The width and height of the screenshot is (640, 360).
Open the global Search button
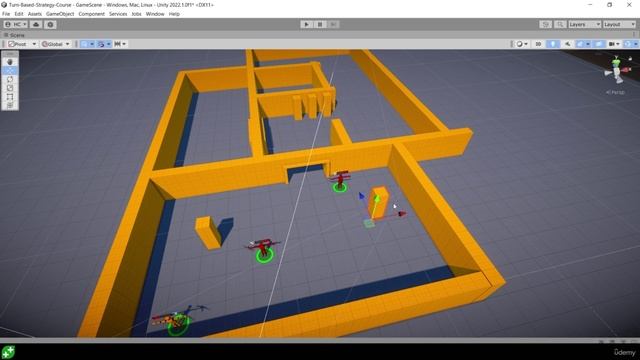(560, 24)
